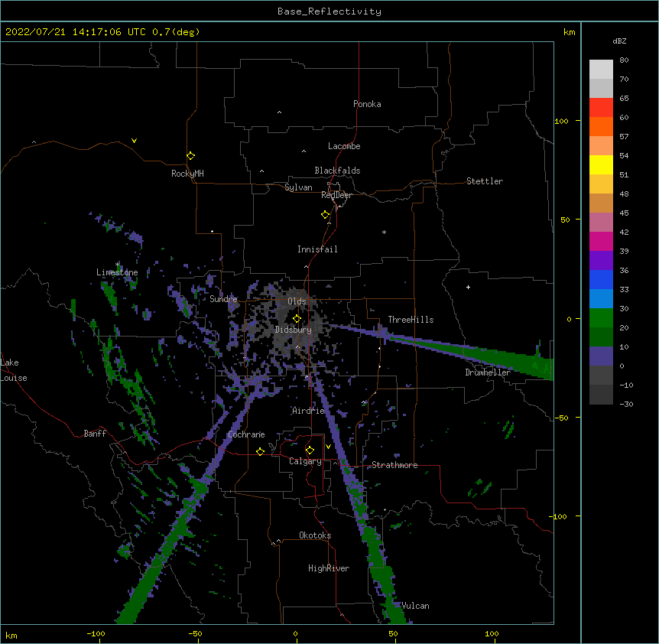Click the RockyMH label
This screenshot has width=659, height=644.
coord(187,174)
